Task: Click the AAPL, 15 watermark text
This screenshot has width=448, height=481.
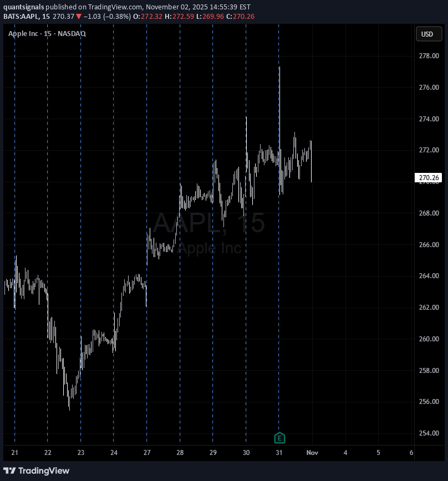Action: [209, 223]
